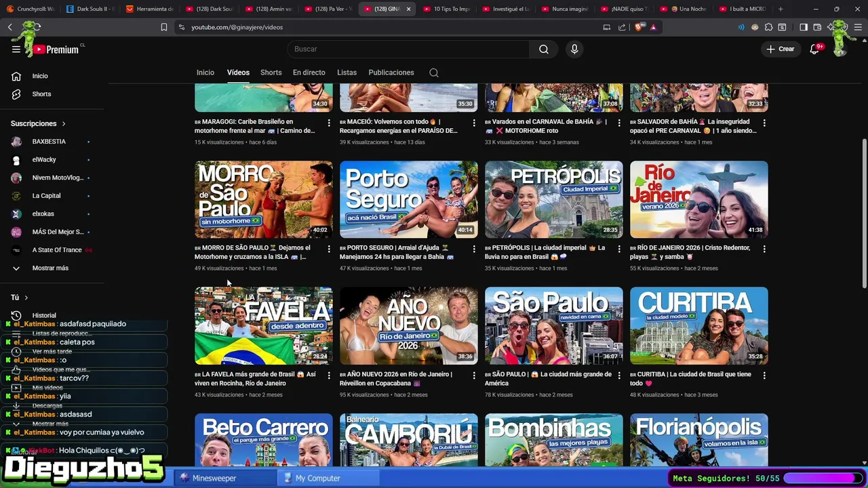The image size is (868, 488).
Task: Bookmark this page in the address bar
Action: (164, 27)
